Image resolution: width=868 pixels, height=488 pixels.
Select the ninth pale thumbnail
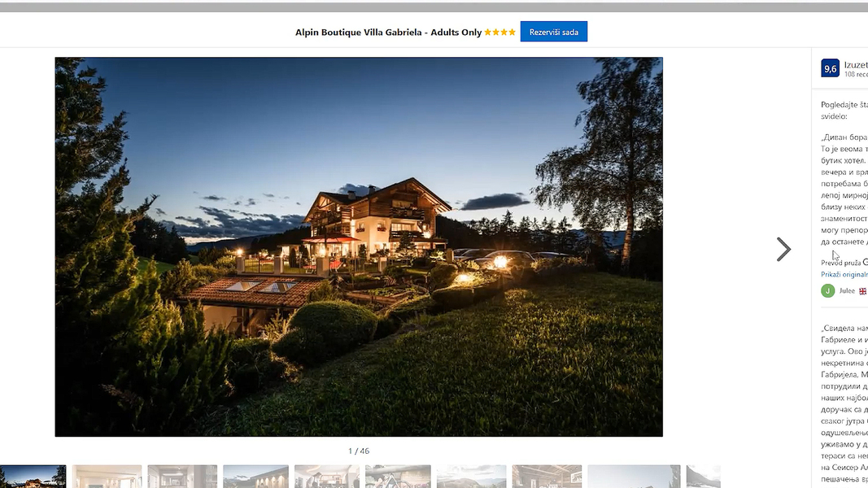pos(634,477)
